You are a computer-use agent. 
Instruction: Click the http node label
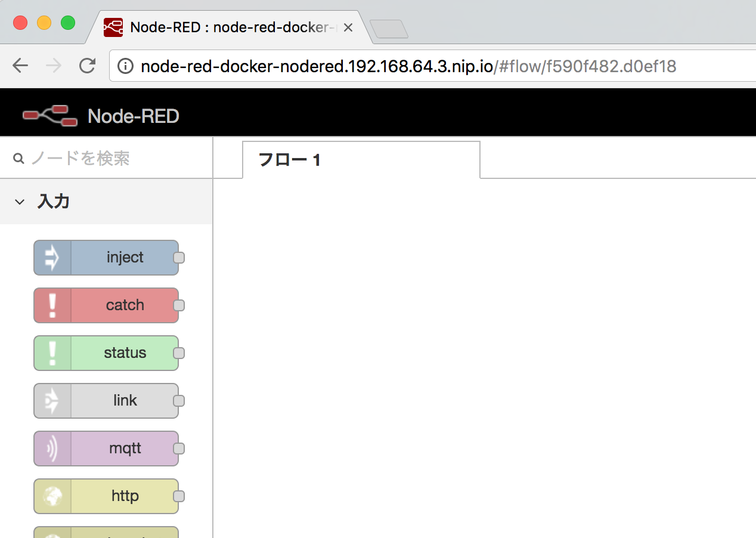[125, 496]
